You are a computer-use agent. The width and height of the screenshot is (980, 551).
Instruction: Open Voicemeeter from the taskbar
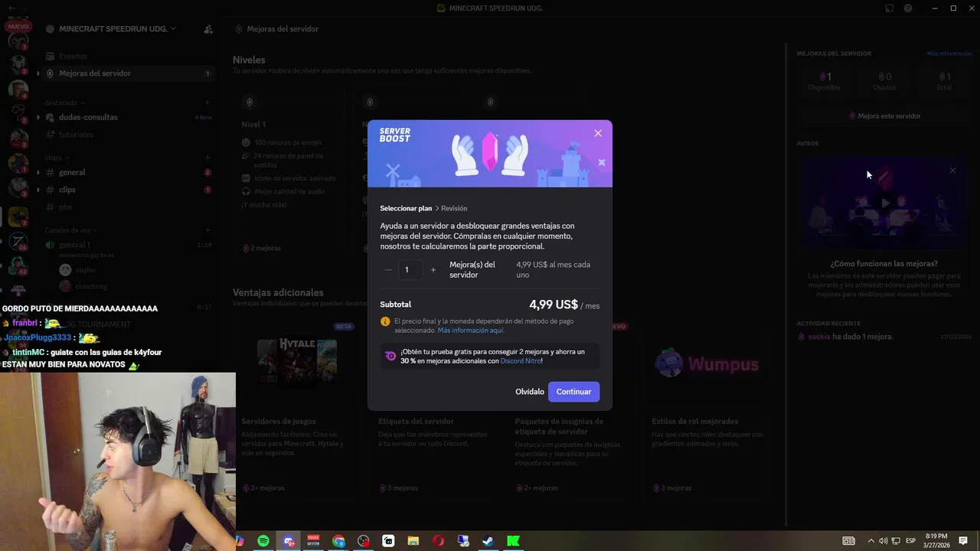tap(313, 541)
